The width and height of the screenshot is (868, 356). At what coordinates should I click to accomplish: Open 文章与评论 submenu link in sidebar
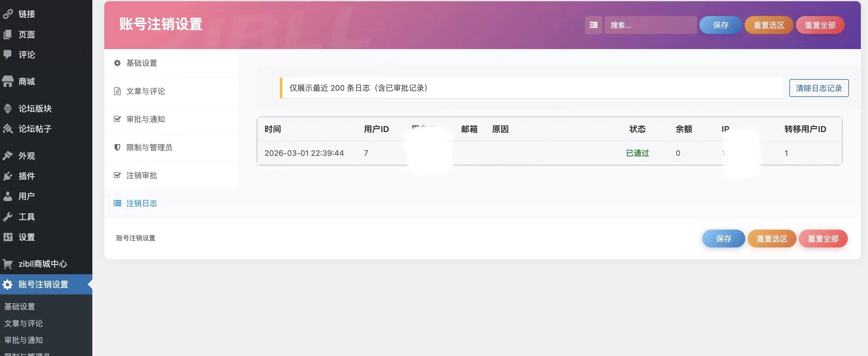[x=24, y=323]
